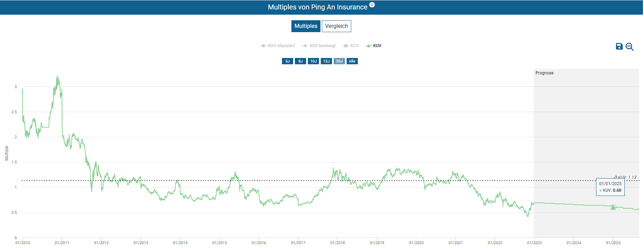The width and height of the screenshot is (644, 248).
Task: Choose the 8J time range
Action: (x=300, y=61)
